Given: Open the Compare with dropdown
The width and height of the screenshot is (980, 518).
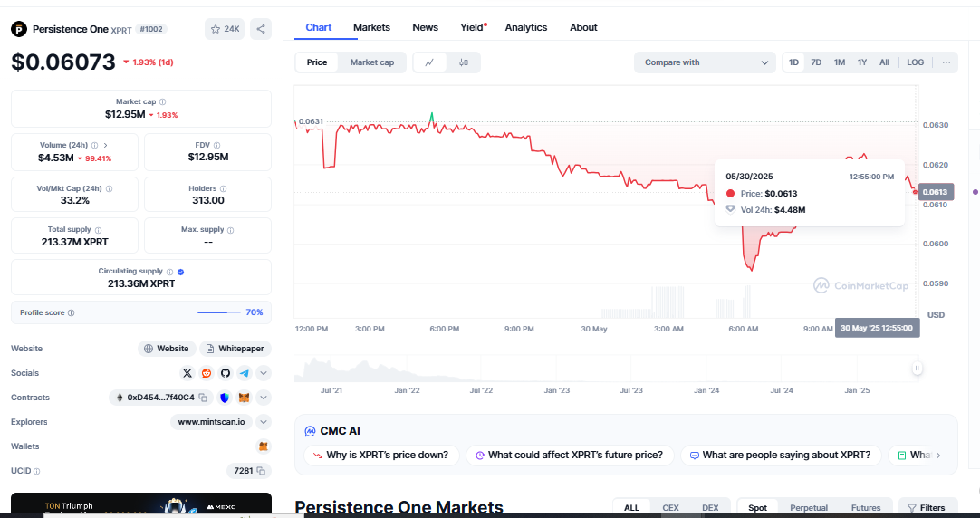Looking at the screenshot, I should coord(705,62).
